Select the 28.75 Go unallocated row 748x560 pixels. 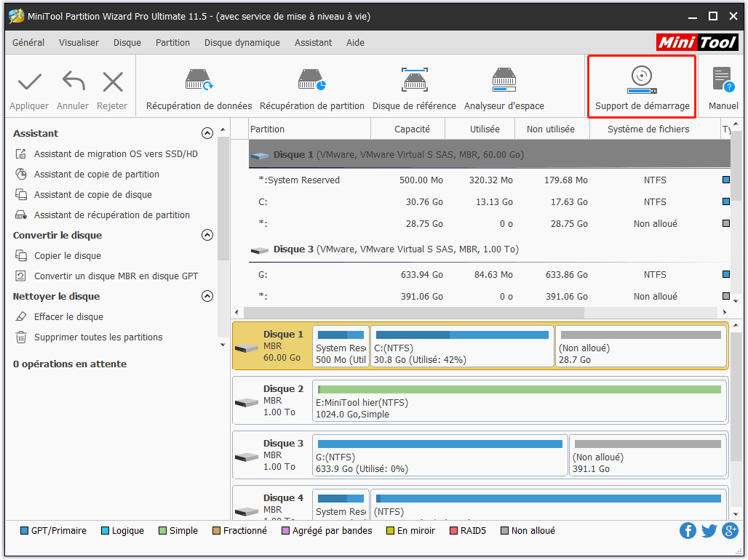pos(490,224)
